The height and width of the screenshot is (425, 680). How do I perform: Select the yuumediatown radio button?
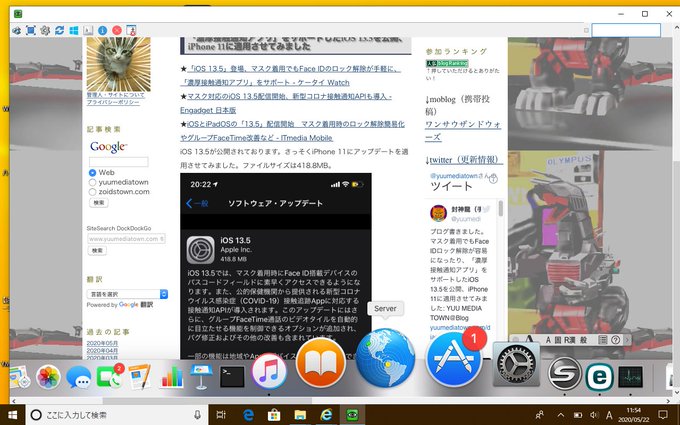coord(92,182)
